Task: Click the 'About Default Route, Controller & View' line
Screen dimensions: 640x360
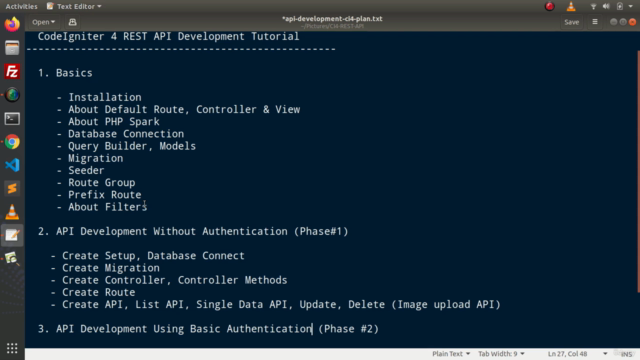Action: pos(178,109)
